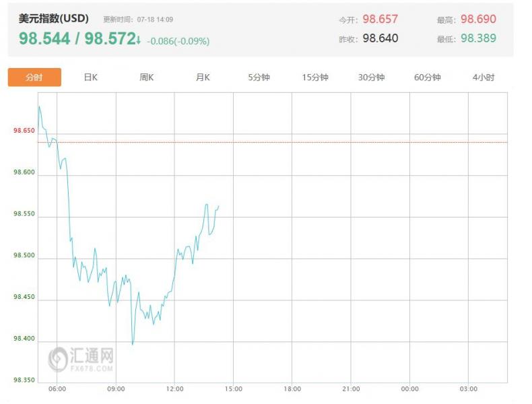Click the 15:00 time axis label

pyautogui.click(x=233, y=389)
